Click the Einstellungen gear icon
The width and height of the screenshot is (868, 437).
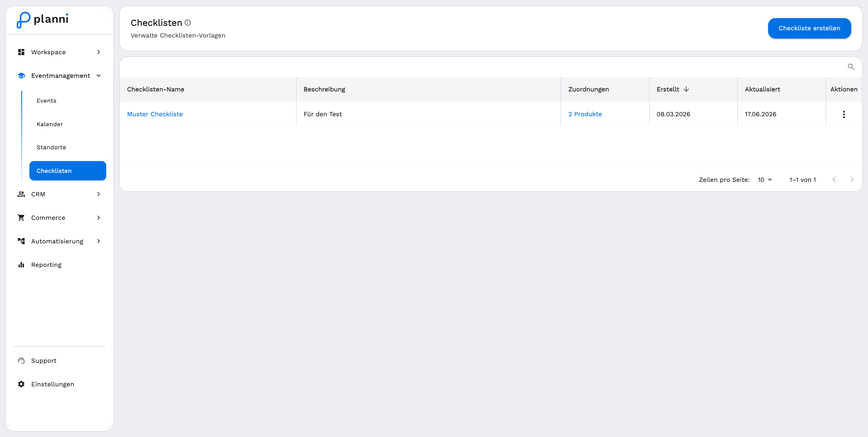pyautogui.click(x=21, y=384)
